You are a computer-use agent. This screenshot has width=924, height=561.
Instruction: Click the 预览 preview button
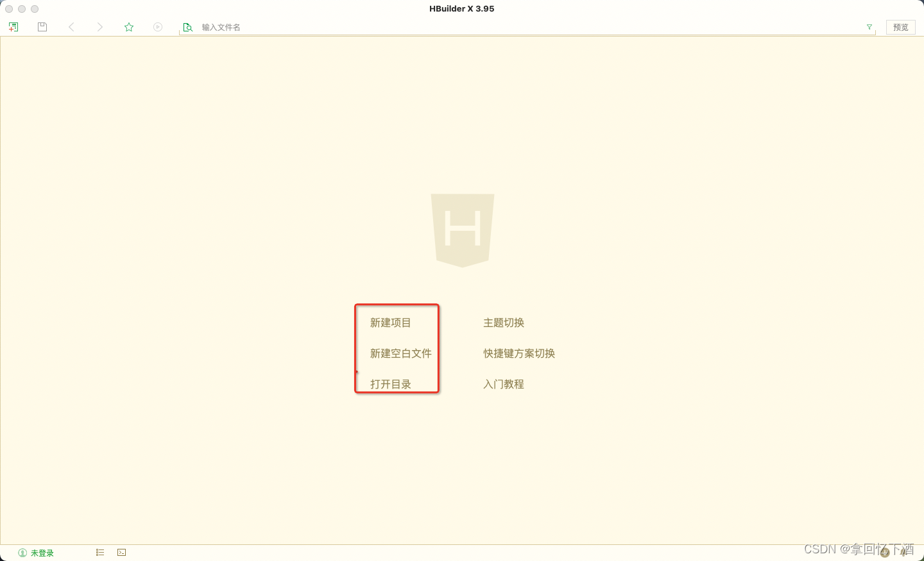pyautogui.click(x=901, y=27)
